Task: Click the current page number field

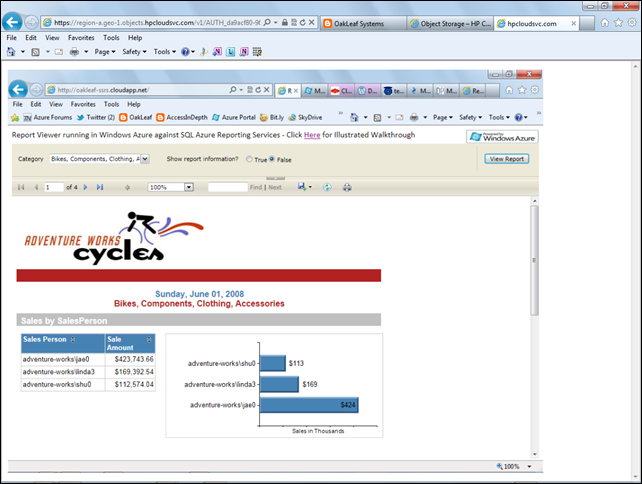Action: pyautogui.click(x=53, y=187)
